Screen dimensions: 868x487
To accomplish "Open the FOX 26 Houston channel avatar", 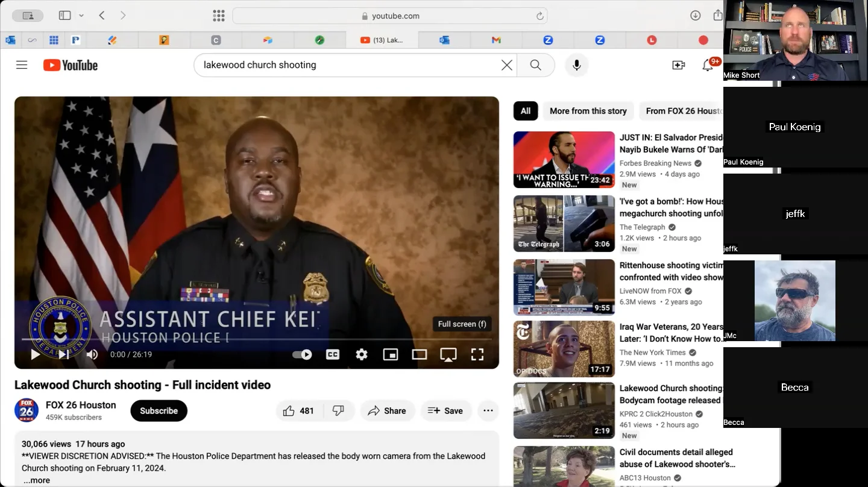I will (x=27, y=410).
